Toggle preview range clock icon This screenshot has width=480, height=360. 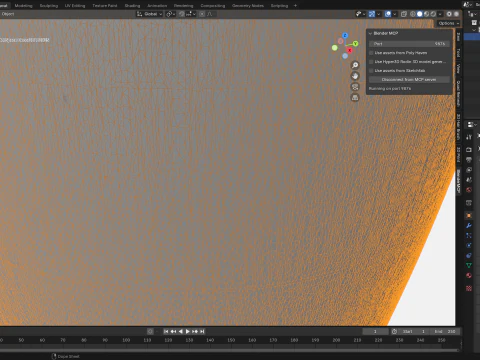pos(394,331)
